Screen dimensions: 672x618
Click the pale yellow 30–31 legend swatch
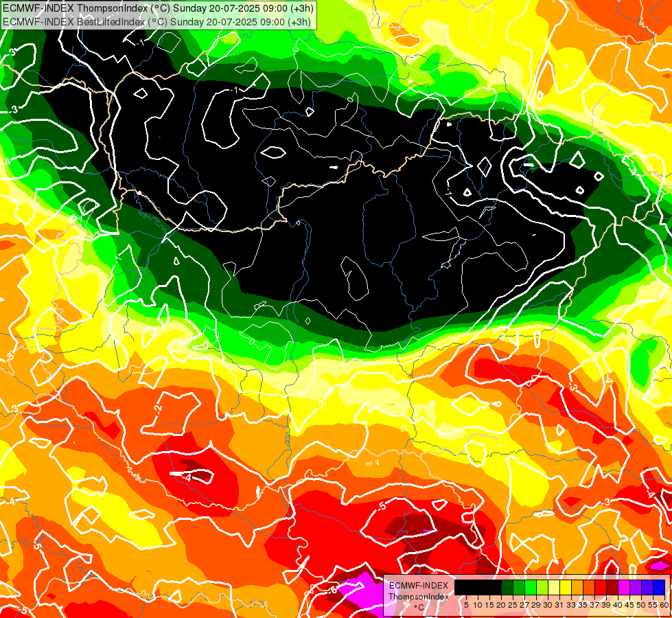tap(554, 588)
